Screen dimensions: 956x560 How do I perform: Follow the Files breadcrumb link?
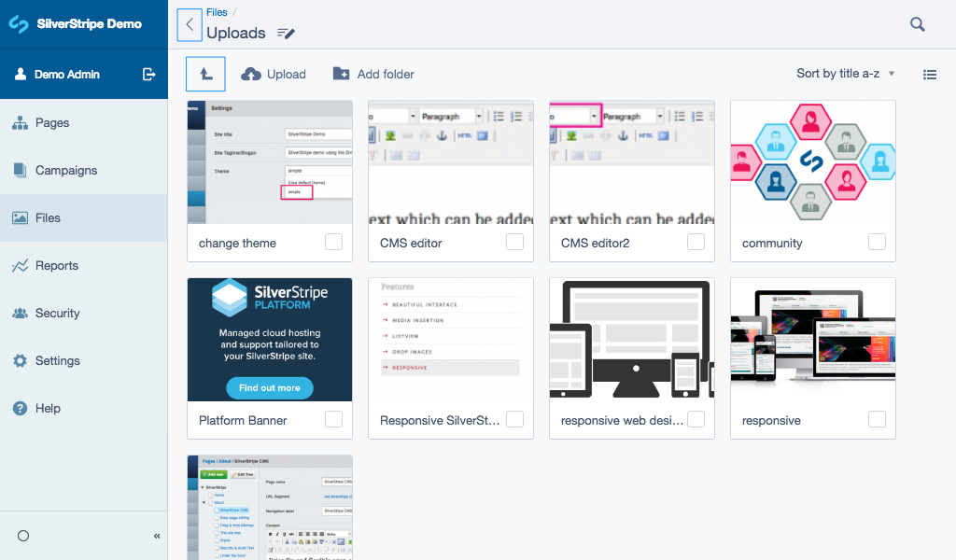tap(217, 13)
